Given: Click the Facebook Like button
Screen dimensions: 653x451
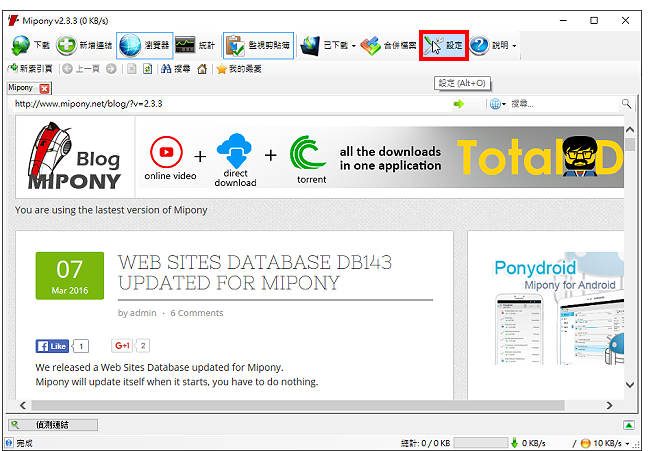Looking at the screenshot, I should (52, 346).
